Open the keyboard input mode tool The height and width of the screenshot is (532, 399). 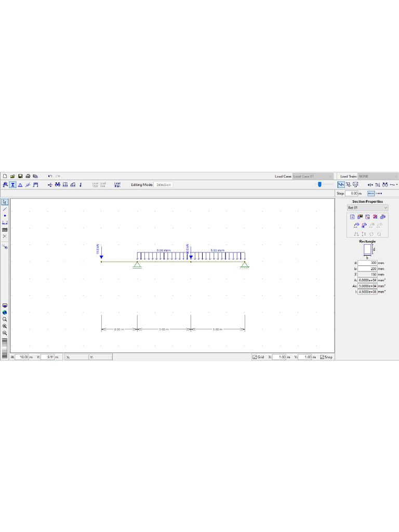click(x=5, y=230)
